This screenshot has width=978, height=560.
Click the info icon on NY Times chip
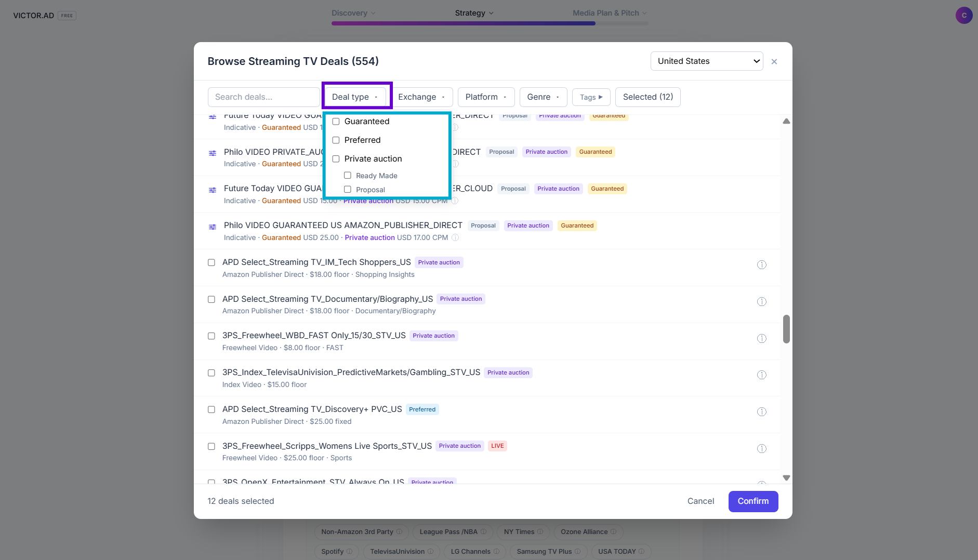(540, 531)
